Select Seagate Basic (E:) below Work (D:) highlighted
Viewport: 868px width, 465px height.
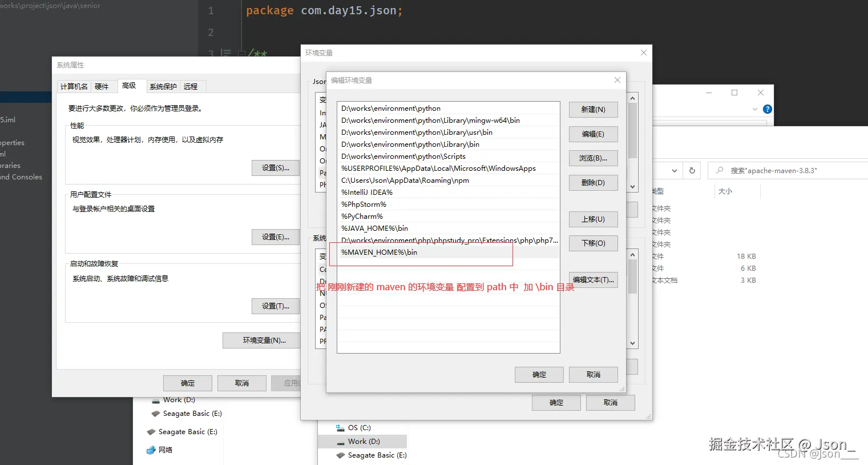[x=372, y=455]
